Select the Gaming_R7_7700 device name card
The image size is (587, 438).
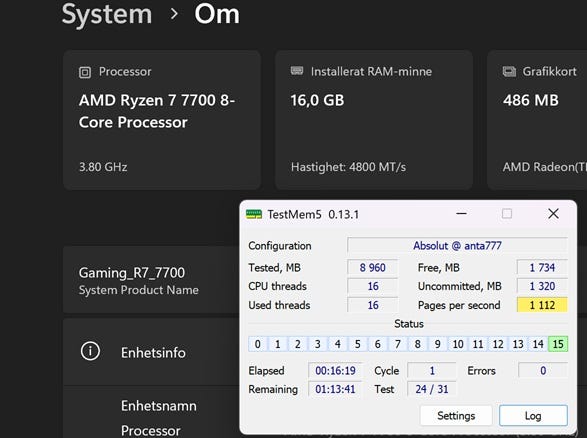[x=151, y=280]
